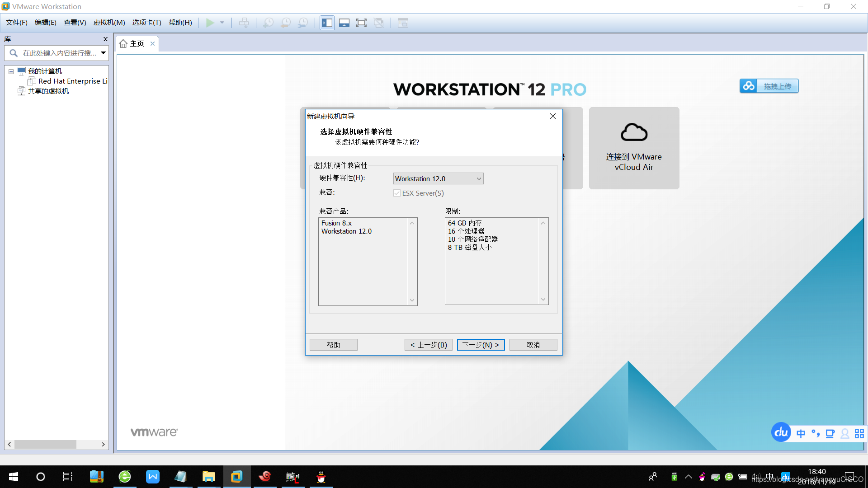Viewport: 868px width, 488px height.
Task: Click the 取消 cancel button
Action: 533,345
